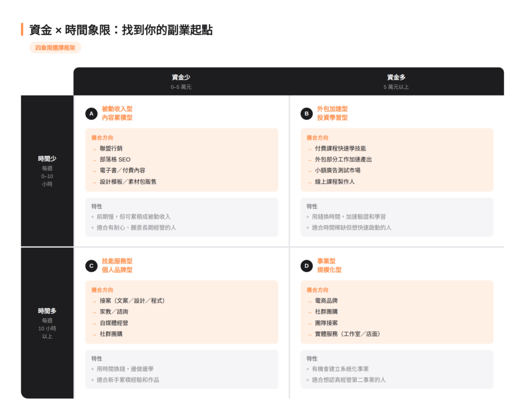Screen dimensions: 525x420
Task: Click the arrow bullet before 自媒體經營
Action: click(94, 324)
